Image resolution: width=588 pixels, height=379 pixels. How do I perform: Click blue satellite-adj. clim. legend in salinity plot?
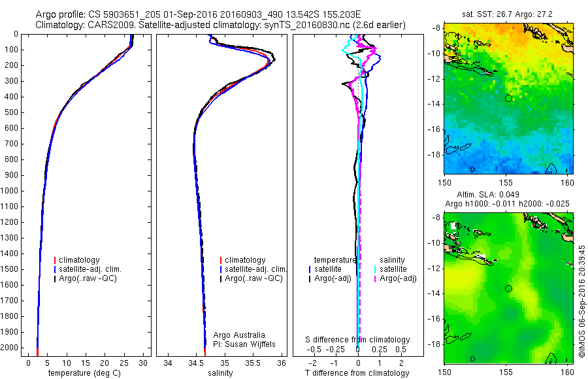point(253,269)
